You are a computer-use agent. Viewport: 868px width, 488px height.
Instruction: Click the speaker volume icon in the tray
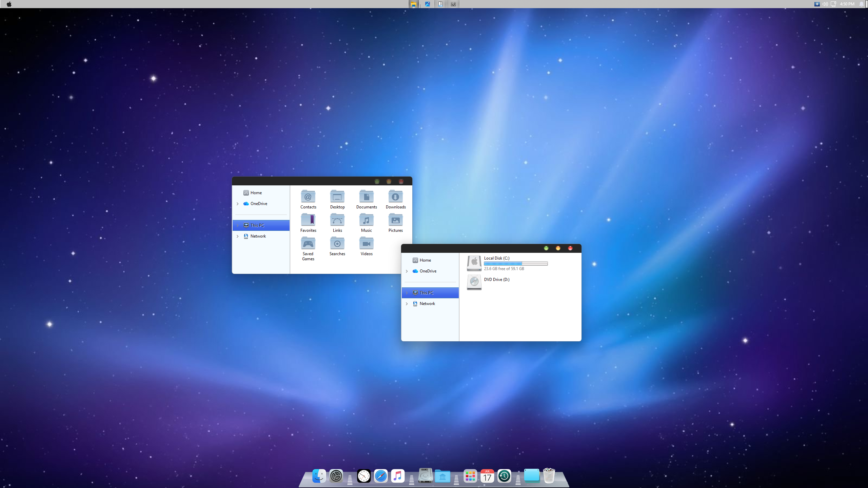click(x=825, y=4)
